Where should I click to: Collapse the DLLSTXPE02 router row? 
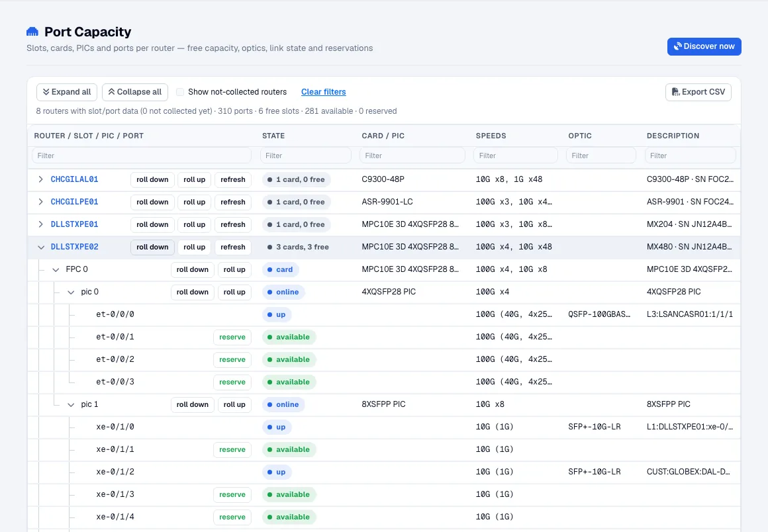coord(40,247)
